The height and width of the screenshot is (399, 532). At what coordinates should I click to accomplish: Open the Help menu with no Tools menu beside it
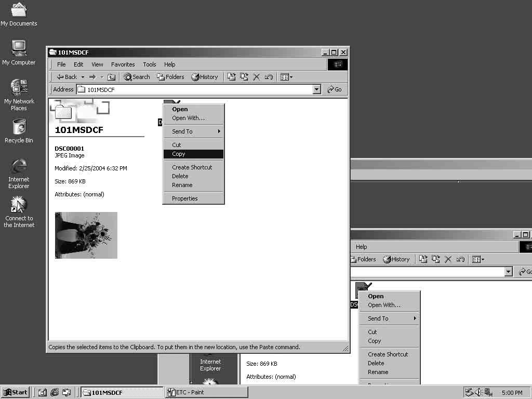click(x=362, y=247)
